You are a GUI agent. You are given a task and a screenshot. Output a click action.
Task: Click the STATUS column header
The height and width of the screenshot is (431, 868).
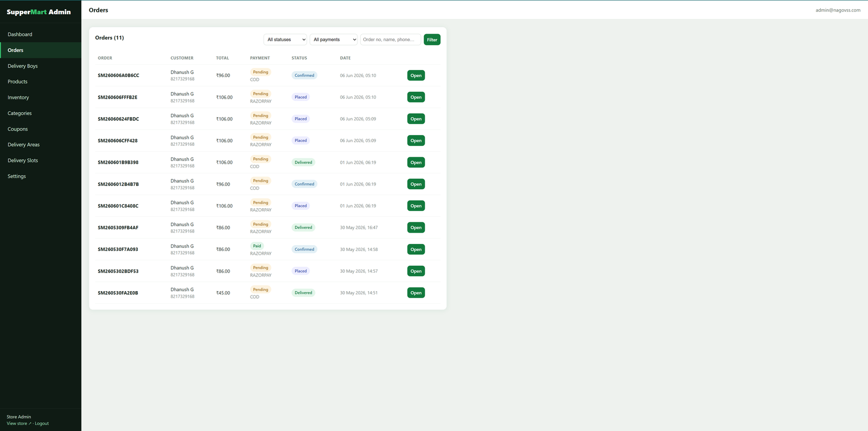click(299, 58)
